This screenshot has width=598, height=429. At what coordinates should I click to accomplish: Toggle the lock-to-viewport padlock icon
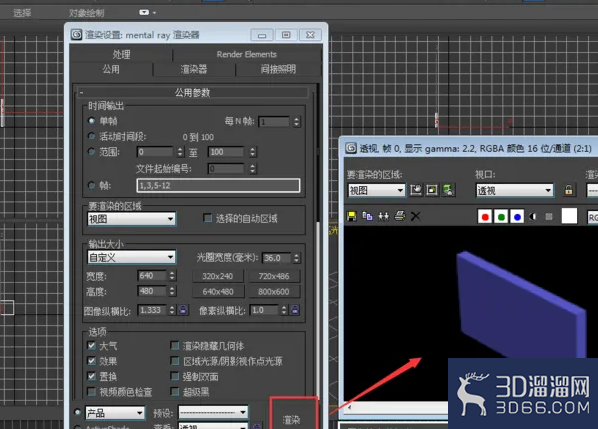pyautogui.click(x=568, y=190)
